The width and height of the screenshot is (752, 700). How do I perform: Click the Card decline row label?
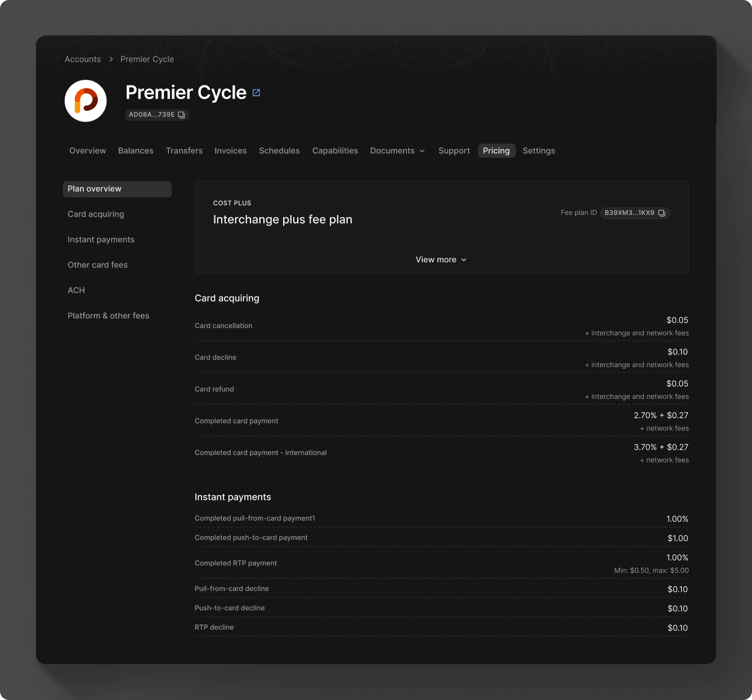[216, 357]
